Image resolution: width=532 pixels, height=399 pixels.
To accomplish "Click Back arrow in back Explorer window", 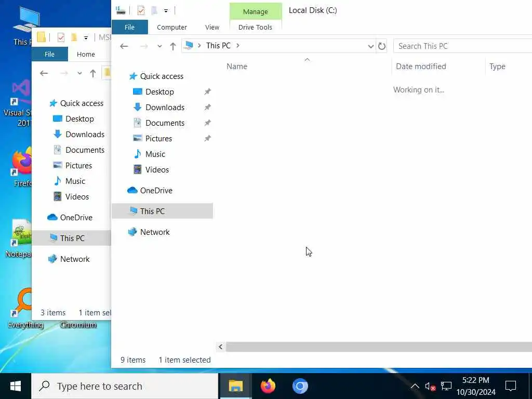I will 44,73.
